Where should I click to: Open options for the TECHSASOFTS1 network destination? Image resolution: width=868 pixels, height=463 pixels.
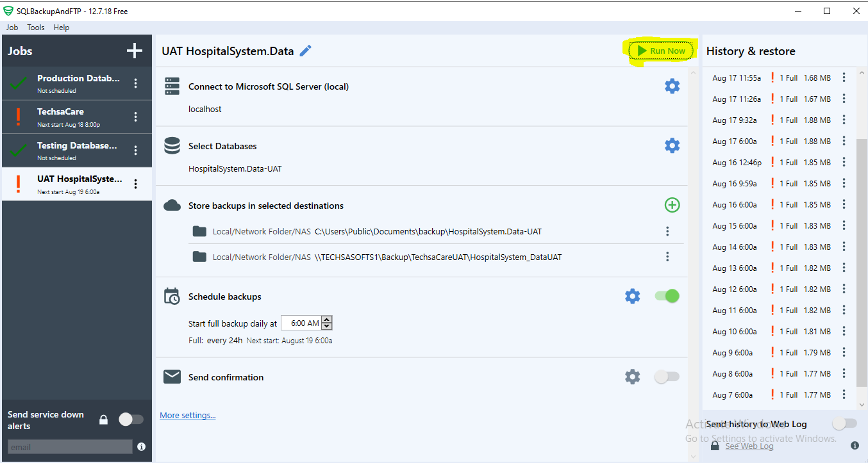(667, 257)
